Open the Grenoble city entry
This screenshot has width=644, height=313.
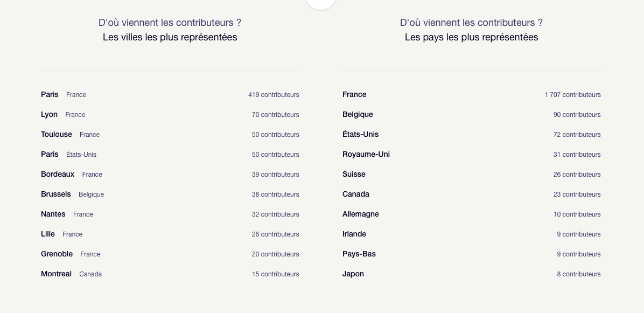[x=170, y=254]
